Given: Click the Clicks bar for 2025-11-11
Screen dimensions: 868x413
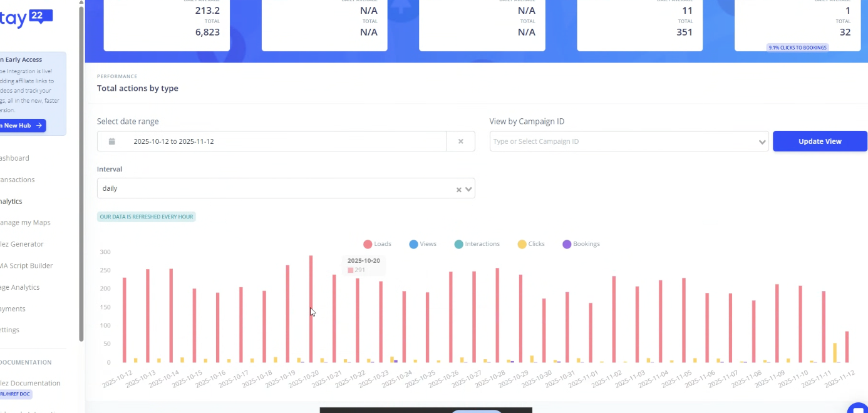Looking at the screenshot, I should 835,352.
